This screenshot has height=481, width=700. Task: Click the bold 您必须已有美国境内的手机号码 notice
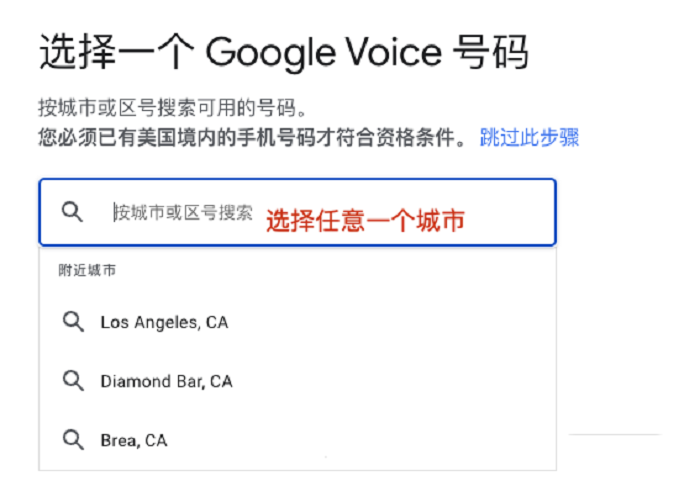tap(177, 137)
